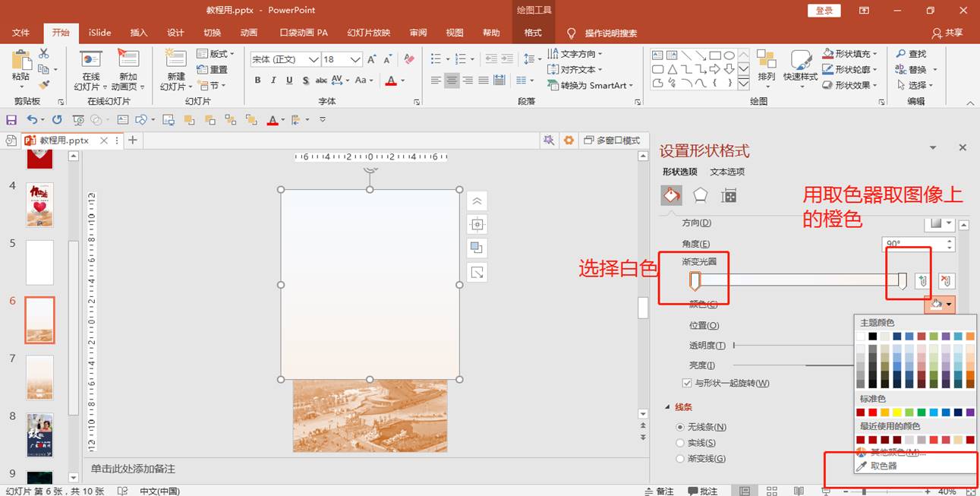980x496 pixels.
Task: Click the Bold formatting icon
Action: [x=258, y=81]
